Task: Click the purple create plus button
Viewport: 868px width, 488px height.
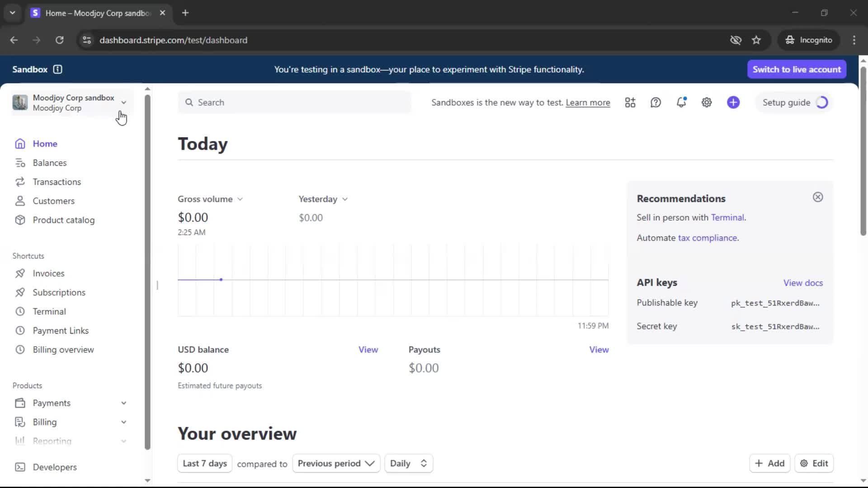Action: point(733,103)
